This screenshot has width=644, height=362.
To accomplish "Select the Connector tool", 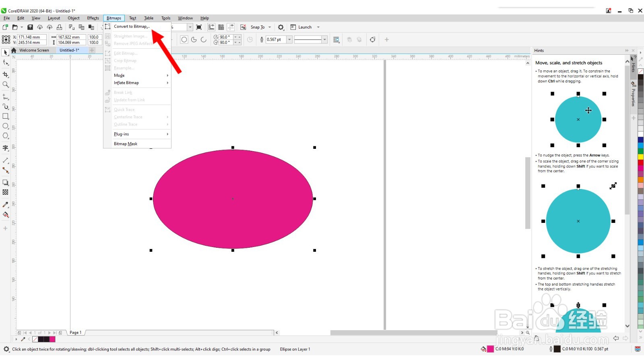I will (x=6, y=170).
